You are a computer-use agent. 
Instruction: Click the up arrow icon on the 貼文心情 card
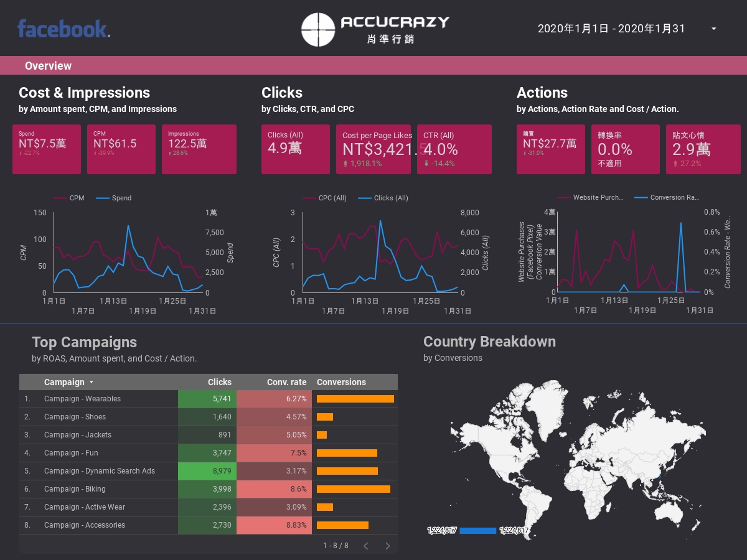click(676, 164)
